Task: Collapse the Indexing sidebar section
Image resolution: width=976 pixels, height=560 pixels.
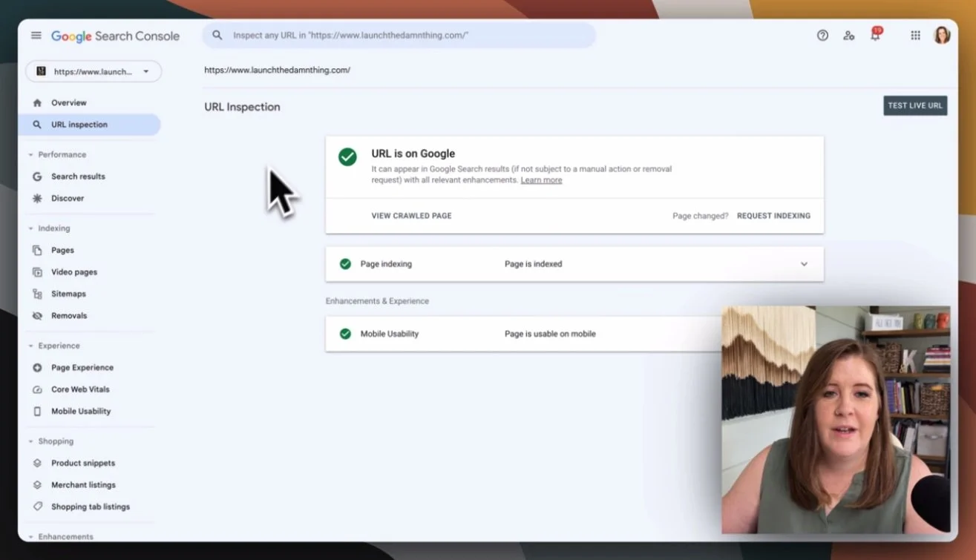Action: point(31,228)
